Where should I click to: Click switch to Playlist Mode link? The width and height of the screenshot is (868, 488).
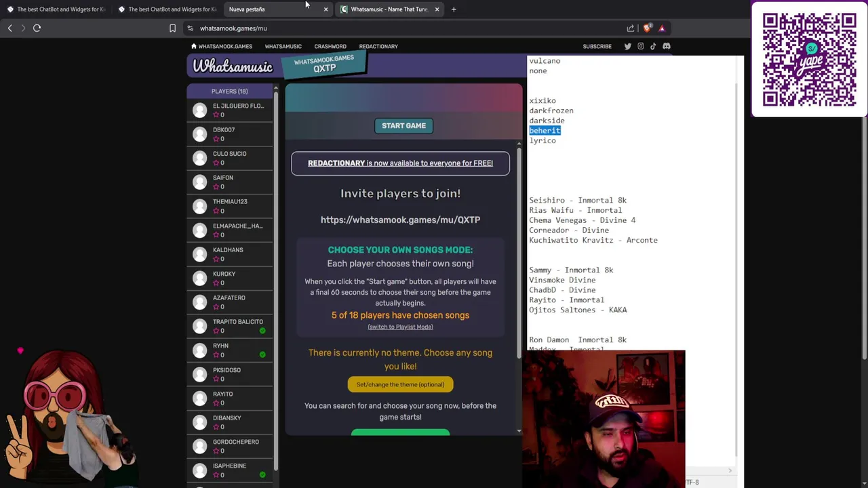tap(400, 327)
